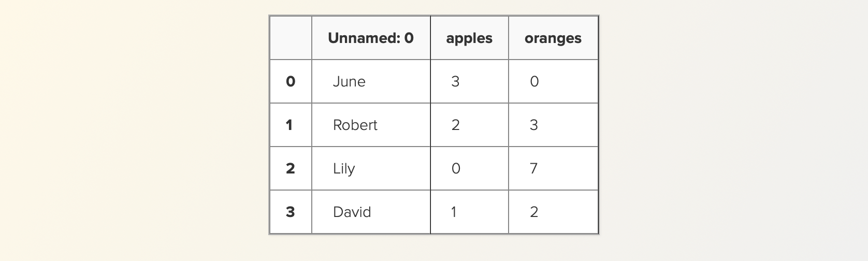
Task: Click the Lily name cell
Action: point(371,168)
